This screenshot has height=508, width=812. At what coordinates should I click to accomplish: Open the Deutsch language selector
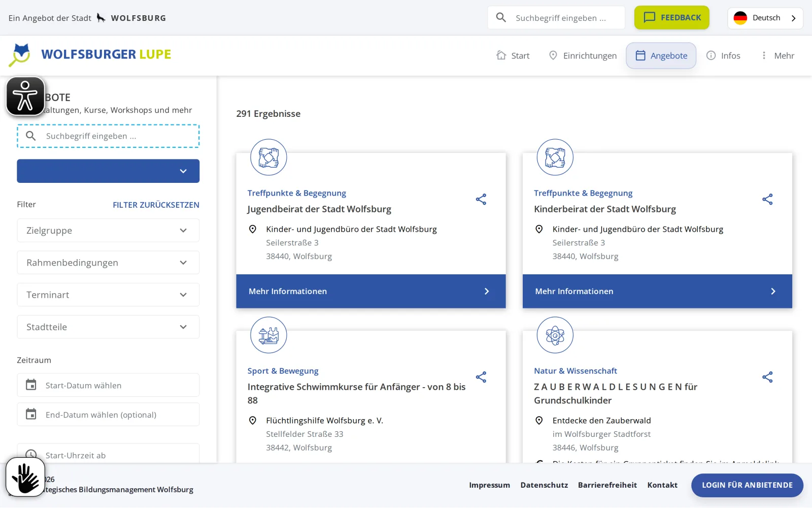point(765,18)
